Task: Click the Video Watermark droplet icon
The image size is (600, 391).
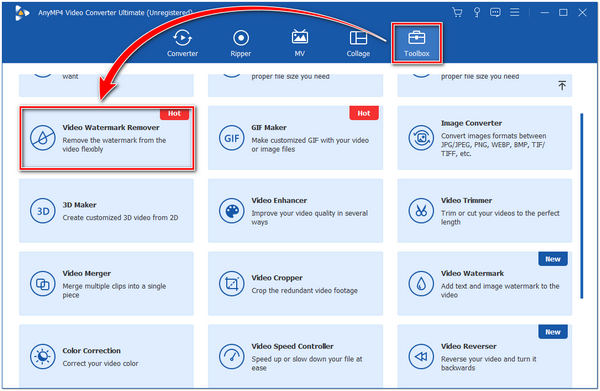Action: (x=421, y=284)
